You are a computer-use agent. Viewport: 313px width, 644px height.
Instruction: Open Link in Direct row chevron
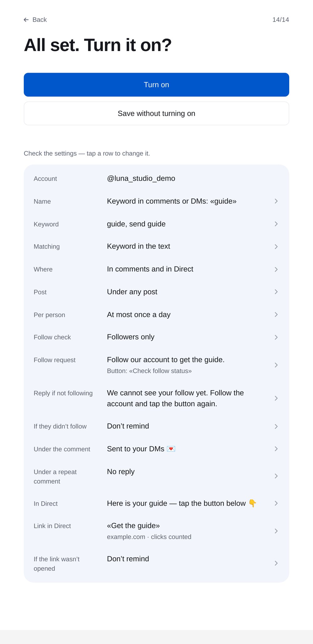[276, 531]
